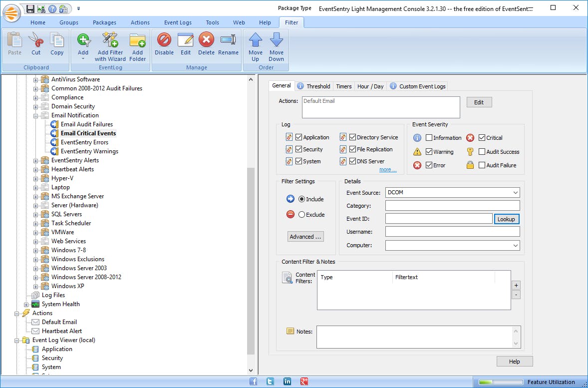Toggle the System log checkbox
The image size is (588, 388).
299,161
